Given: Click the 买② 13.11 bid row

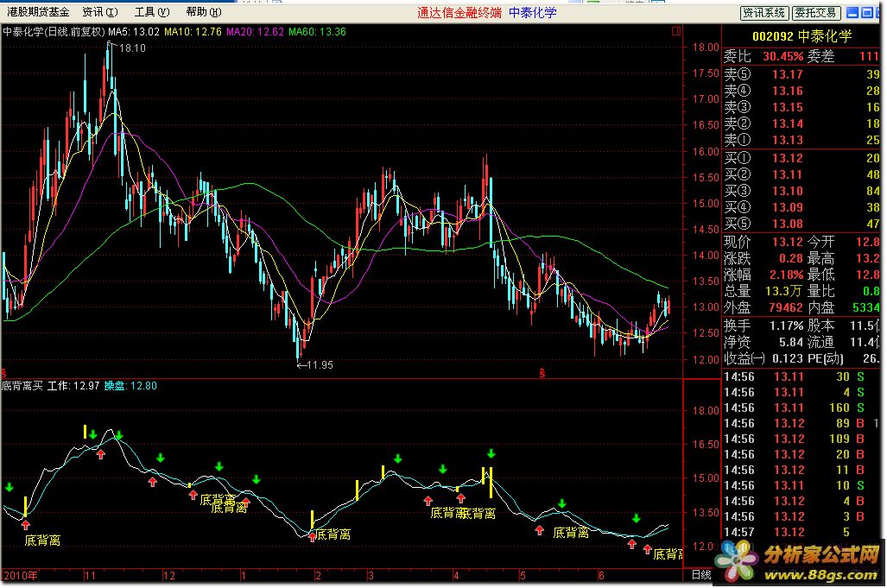Looking at the screenshot, I should [801, 174].
